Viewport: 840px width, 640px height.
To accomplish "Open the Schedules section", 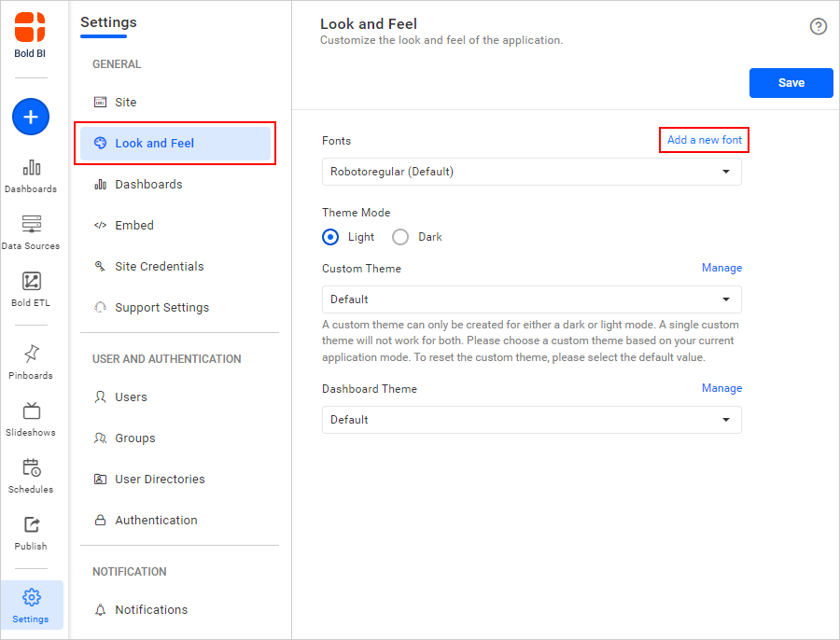I will (31, 476).
